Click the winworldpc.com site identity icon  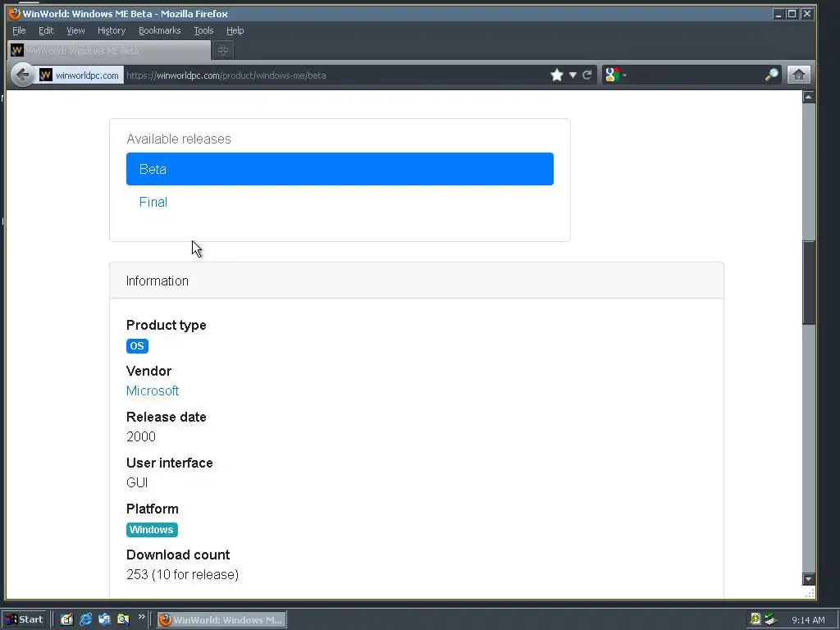pyautogui.click(x=80, y=75)
